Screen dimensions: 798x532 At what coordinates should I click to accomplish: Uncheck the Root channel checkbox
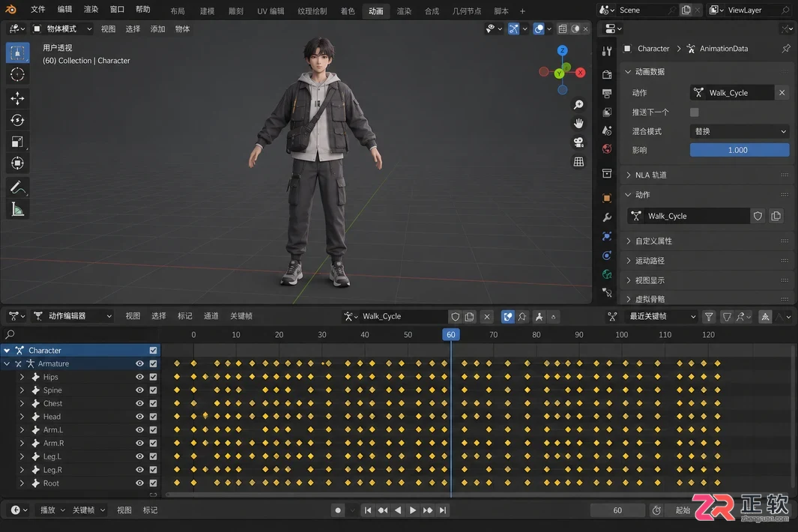[x=153, y=483]
